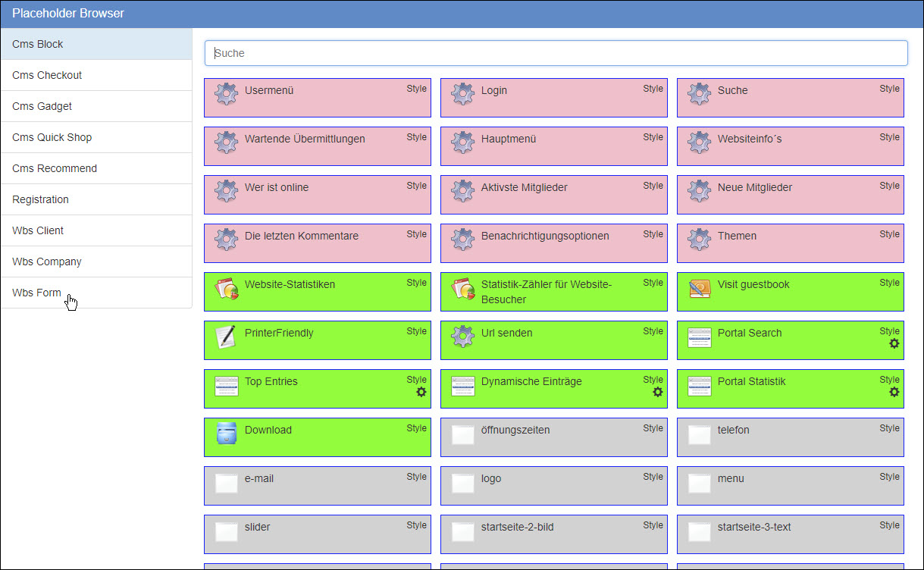Select the 'Url senden' text

[x=507, y=333]
